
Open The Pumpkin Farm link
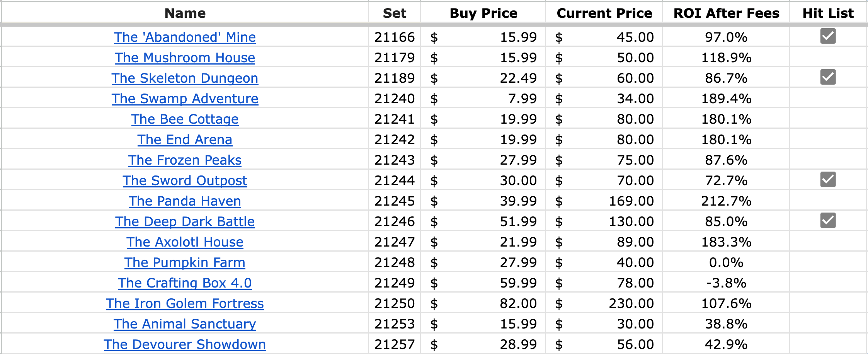185,262
